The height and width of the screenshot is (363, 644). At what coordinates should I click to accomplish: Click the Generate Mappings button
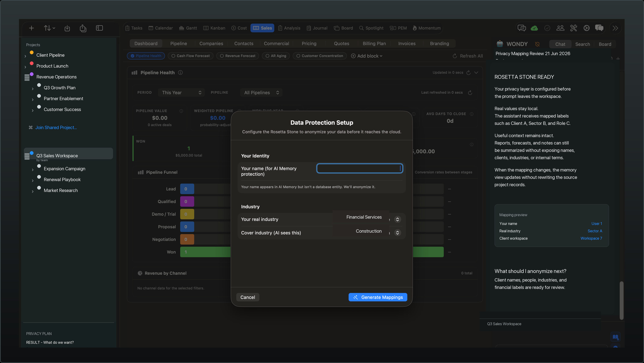(x=378, y=297)
